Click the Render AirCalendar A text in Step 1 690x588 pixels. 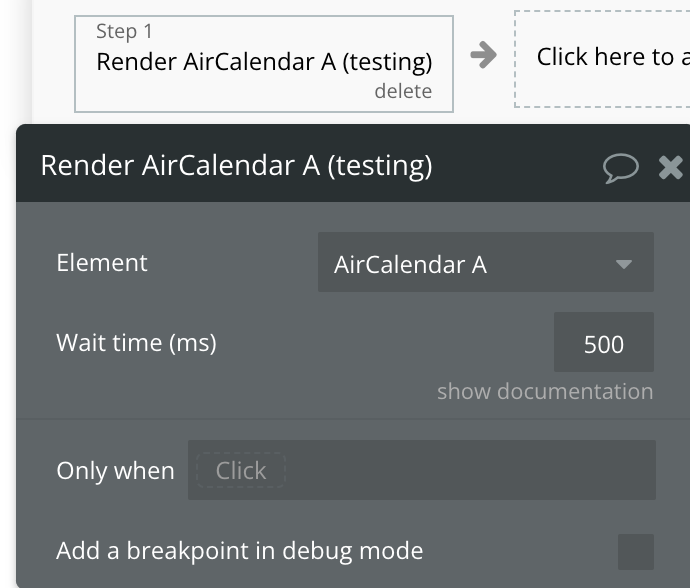[x=264, y=62]
